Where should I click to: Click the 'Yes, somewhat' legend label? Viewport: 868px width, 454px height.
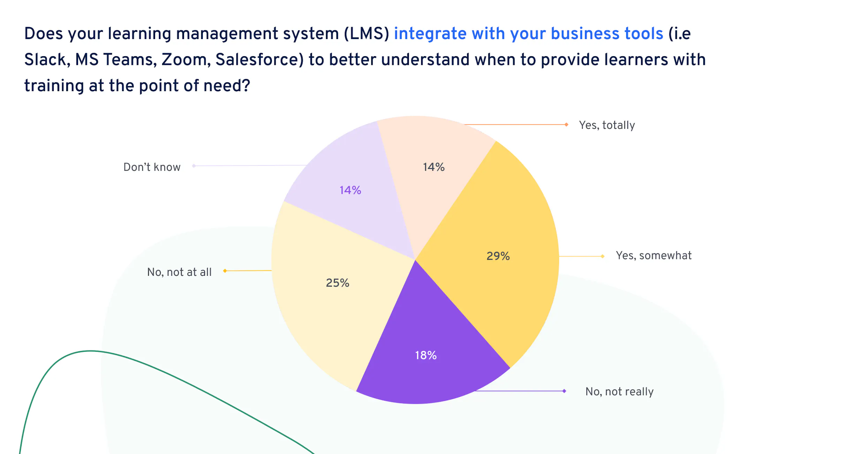(654, 255)
